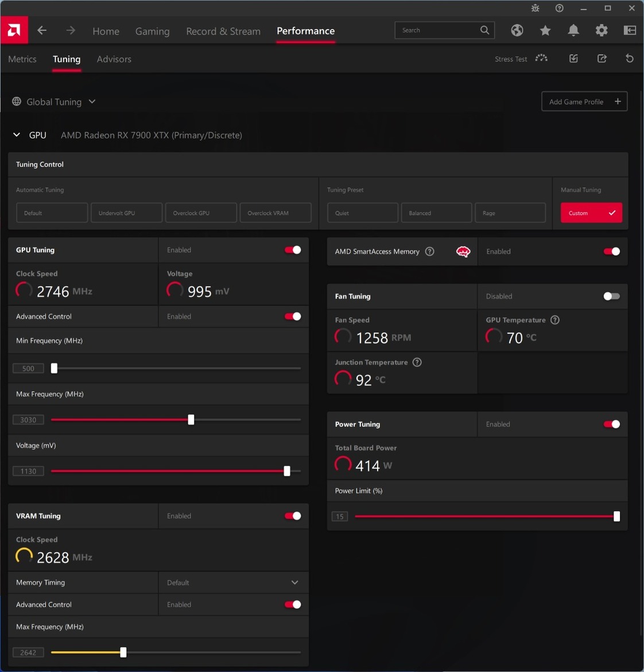This screenshot has height=672, width=644.
Task: Launch Stress Test gauge icon
Action: 541,58
